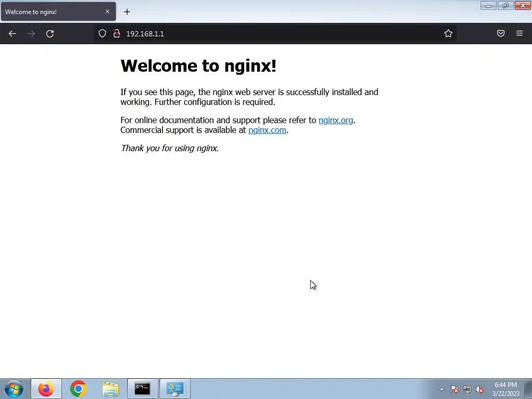
Task: Go back to the previous page
Action: pyautogui.click(x=12, y=34)
